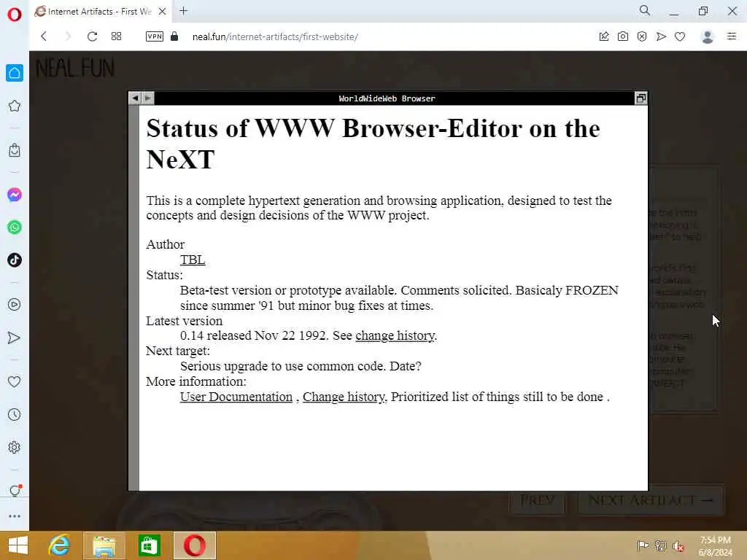Click the WorldWideWeb Browser title bar
747x560 pixels.
[x=387, y=98]
